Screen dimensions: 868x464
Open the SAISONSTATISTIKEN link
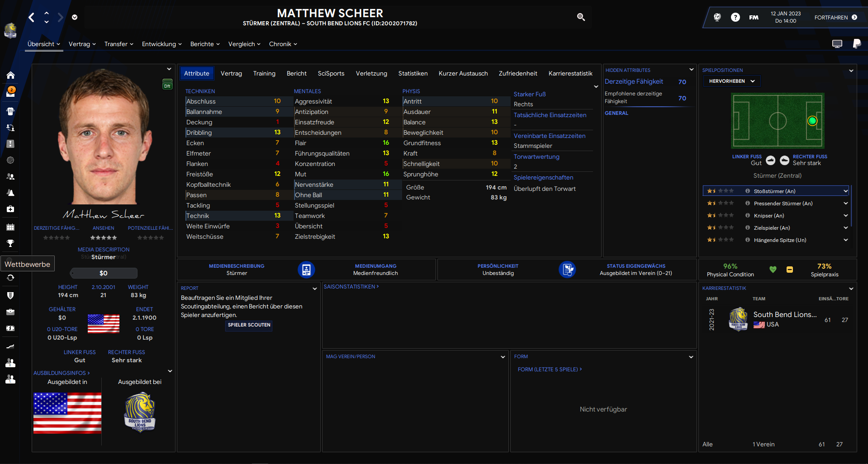[x=351, y=287]
